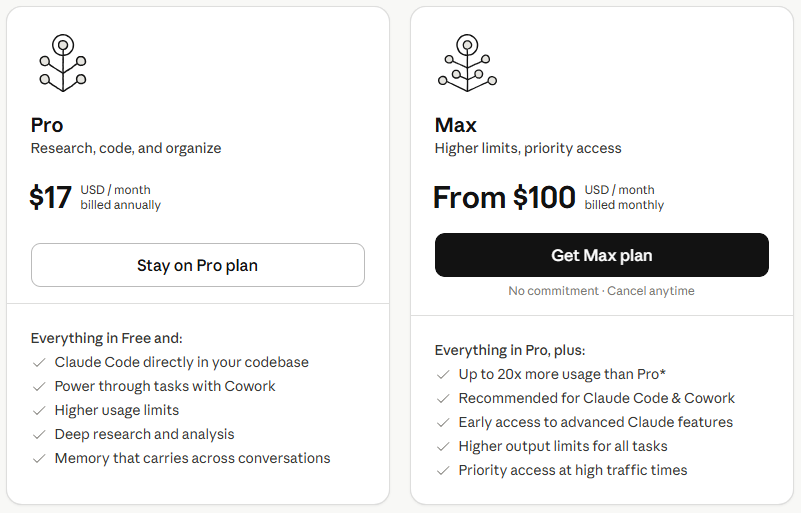Click the checkmark beside Power through tasks with Cowork

pos(39,387)
